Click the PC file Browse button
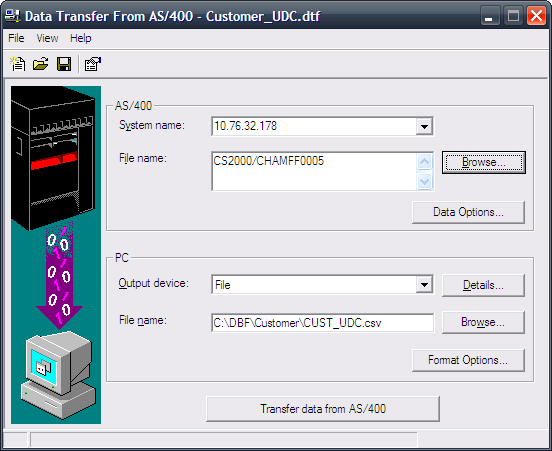Image resolution: width=552 pixels, height=451 pixels. [483, 322]
